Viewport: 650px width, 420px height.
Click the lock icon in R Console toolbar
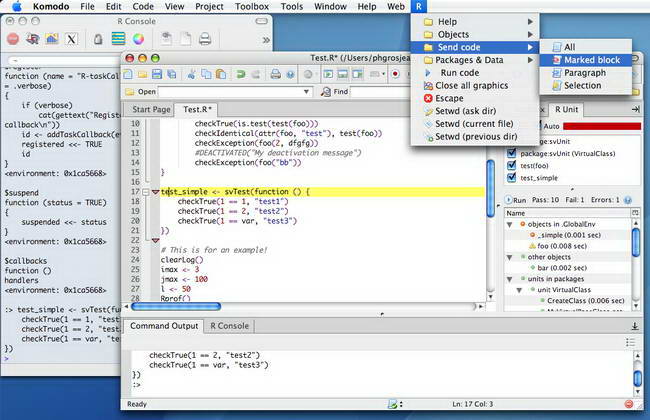click(x=98, y=39)
